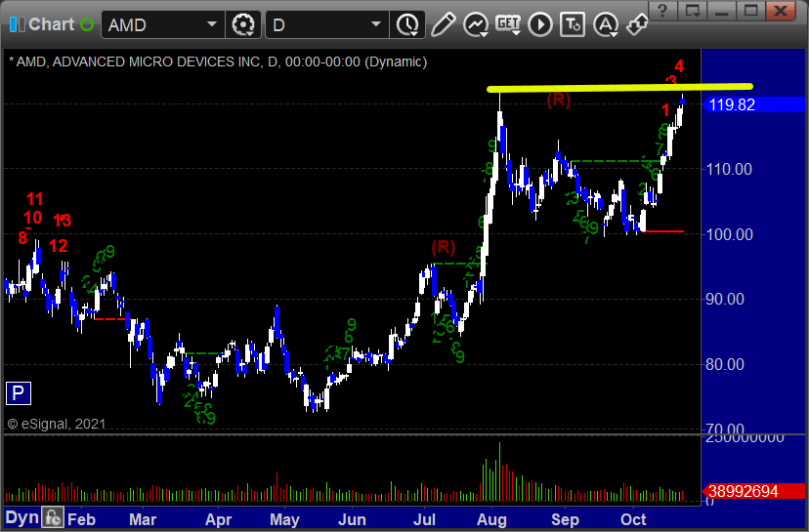809x532 pixels.
Task: Click the Feb label on time axis
Action: (81, 519)
